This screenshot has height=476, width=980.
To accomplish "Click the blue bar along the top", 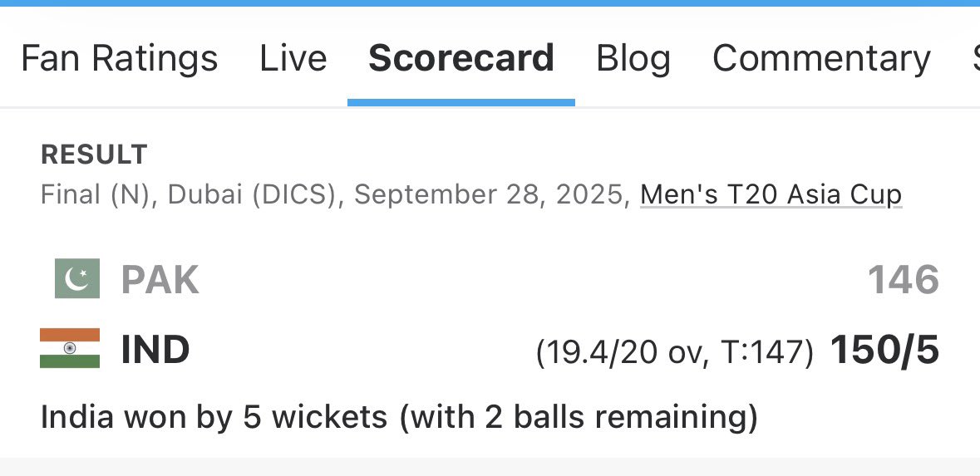I will coord(490,3).
